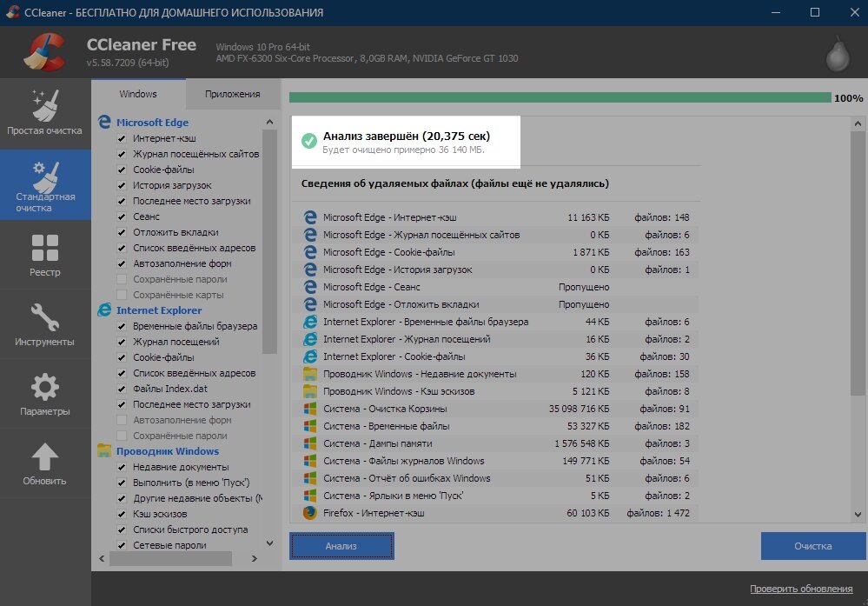This screenshot has height=606, width=868.
Task: Uncheck Временные файлы браузера checkbox
Action: tap(122, 326)
